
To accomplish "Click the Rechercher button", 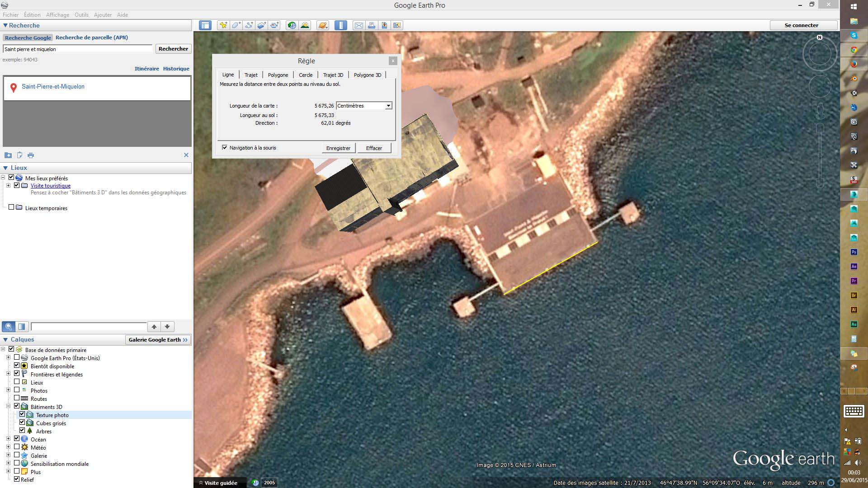I will point(173,49).
